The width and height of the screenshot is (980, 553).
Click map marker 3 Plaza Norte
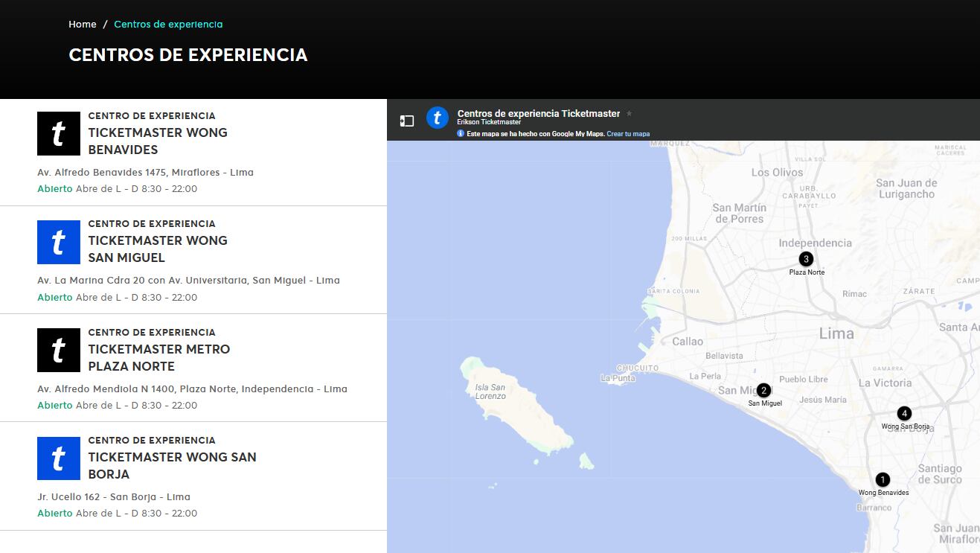click(x=805, y=259)
